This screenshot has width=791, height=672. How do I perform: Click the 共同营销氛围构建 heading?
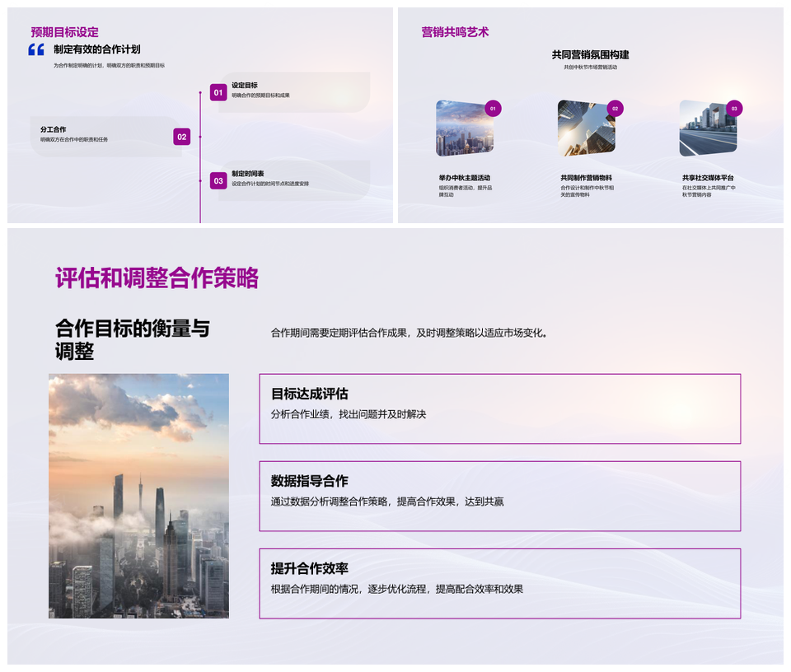pyautogui.click(x=591, y=54)
